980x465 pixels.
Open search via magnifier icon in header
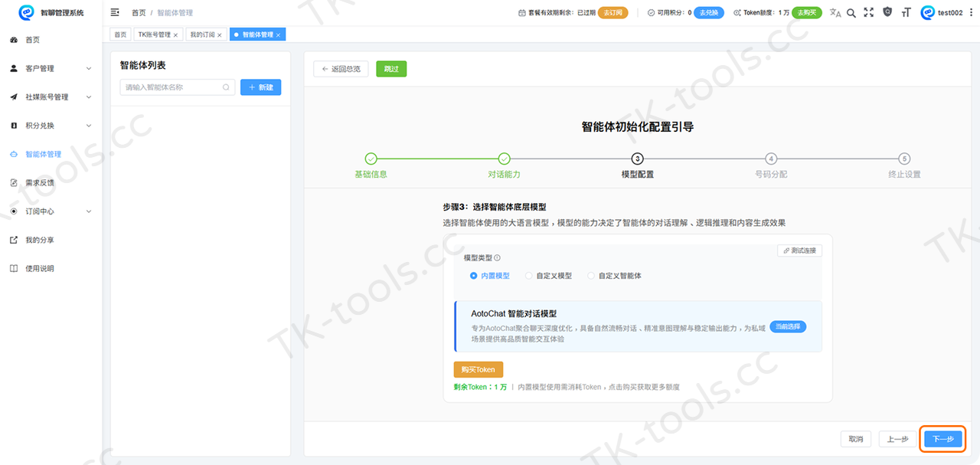(x=851, y=13)
